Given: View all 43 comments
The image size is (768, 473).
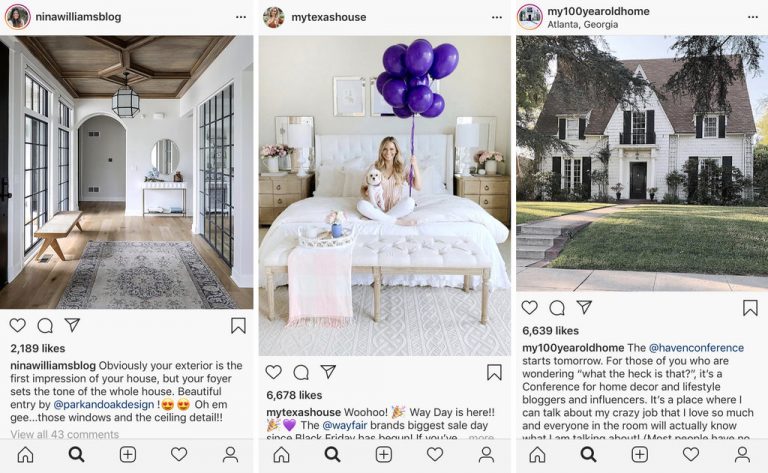Looking at the screenshot, I should 65,434.
